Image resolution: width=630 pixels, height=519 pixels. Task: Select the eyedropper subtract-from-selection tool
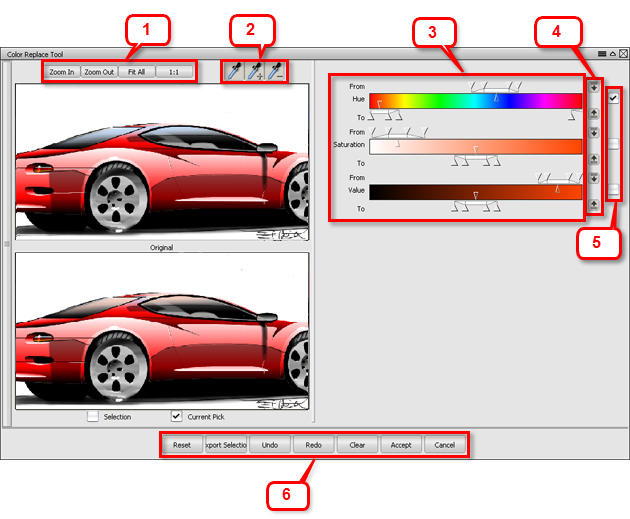tap(276, 72)
